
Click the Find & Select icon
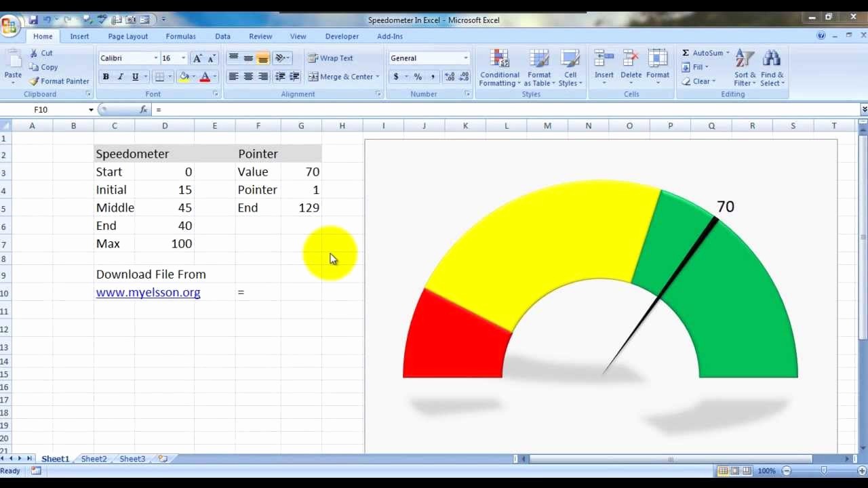(773, 67)
